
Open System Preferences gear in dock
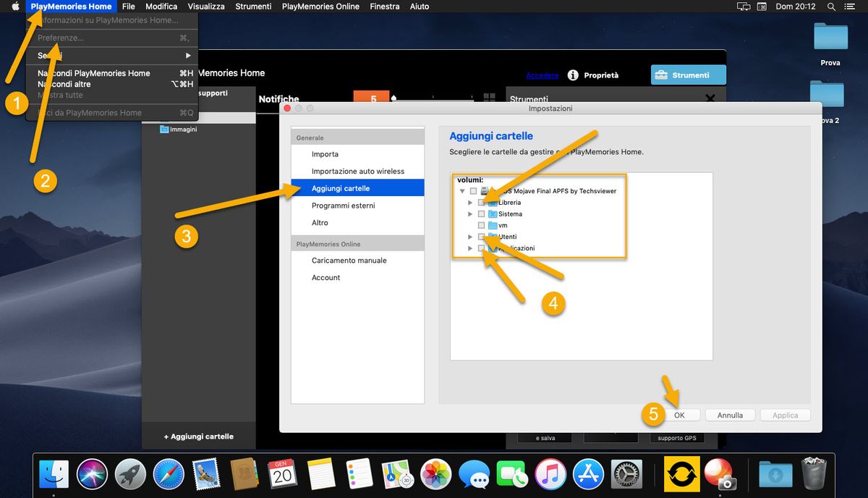click(626, 474)
